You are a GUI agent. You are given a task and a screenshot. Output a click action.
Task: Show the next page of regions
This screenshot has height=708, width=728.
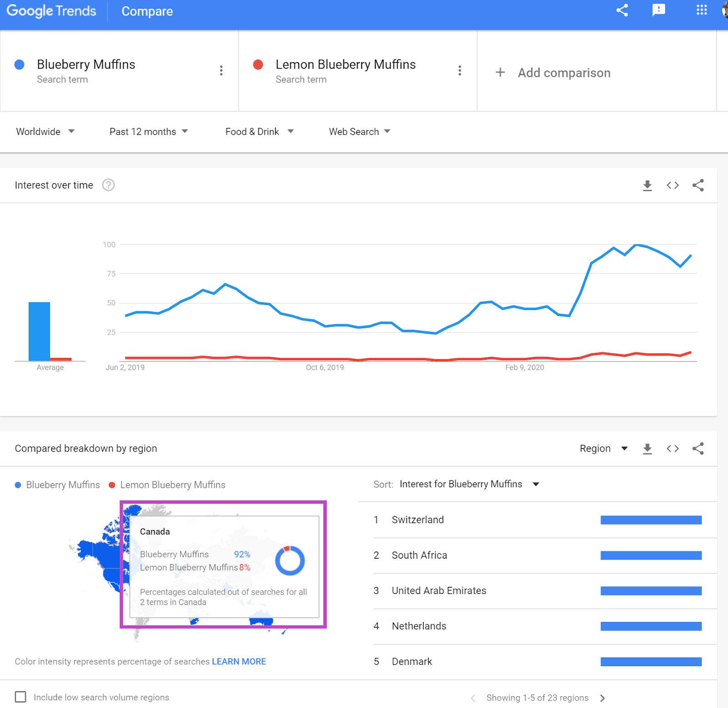tap(602, 698)
